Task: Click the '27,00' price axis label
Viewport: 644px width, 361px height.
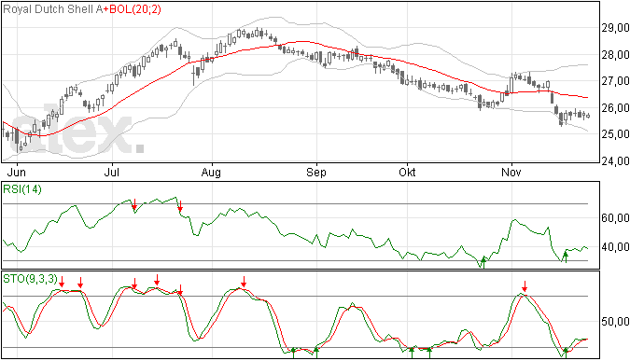Action: tap(616, 81)
